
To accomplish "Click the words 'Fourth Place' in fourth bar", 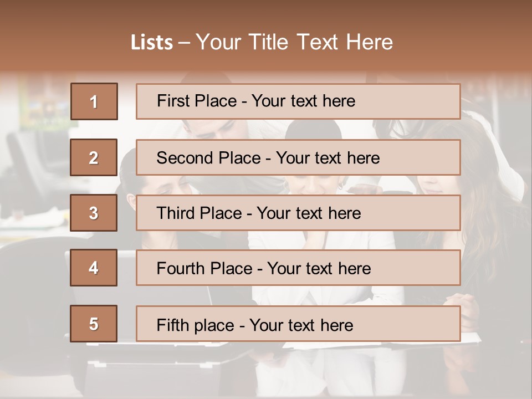I will click(204, 268).
